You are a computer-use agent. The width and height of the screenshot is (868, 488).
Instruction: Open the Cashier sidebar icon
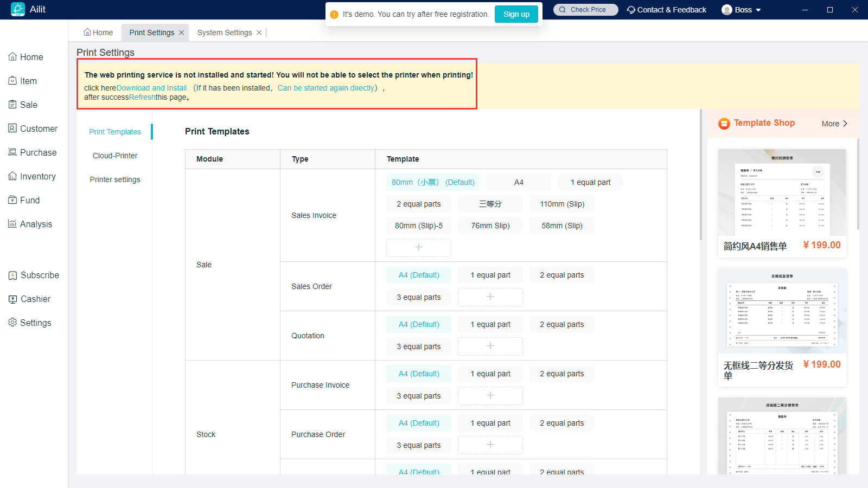click(x=12, y=299)
